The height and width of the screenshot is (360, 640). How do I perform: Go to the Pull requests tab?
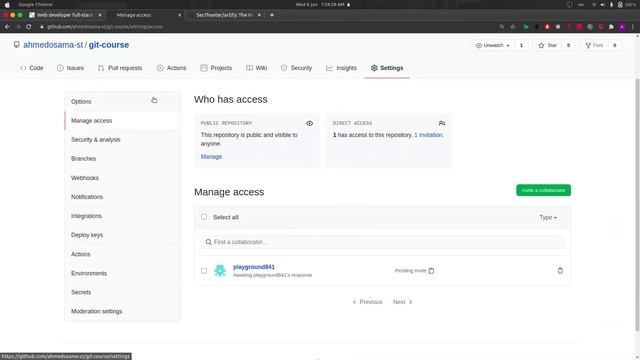120,68
